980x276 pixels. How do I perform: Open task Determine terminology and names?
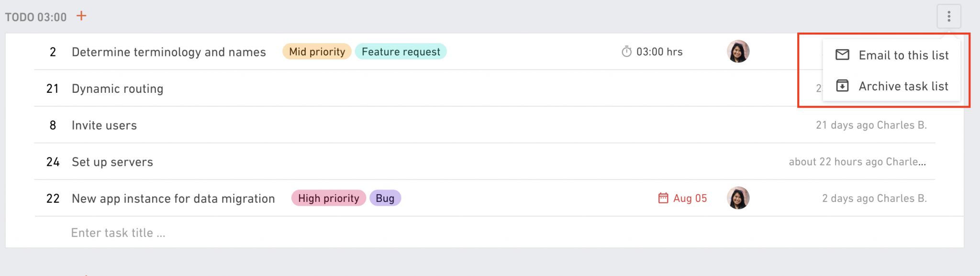pos(169,52)
